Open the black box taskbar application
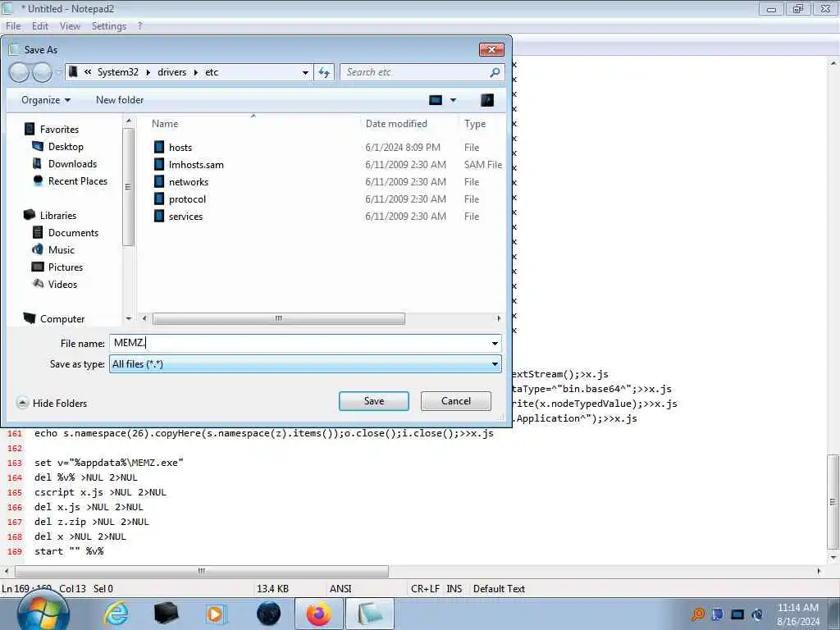The image size is (840, 630). [x=166, y=614]
